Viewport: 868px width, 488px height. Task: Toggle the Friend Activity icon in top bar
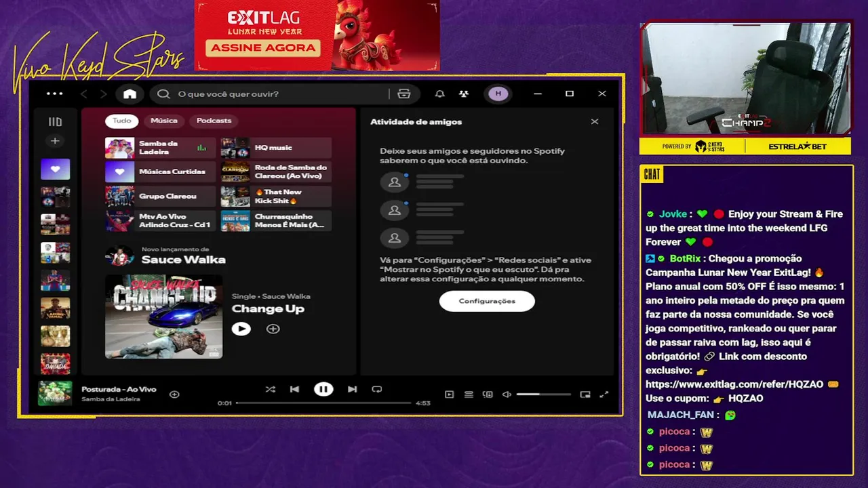pos(464,94)
